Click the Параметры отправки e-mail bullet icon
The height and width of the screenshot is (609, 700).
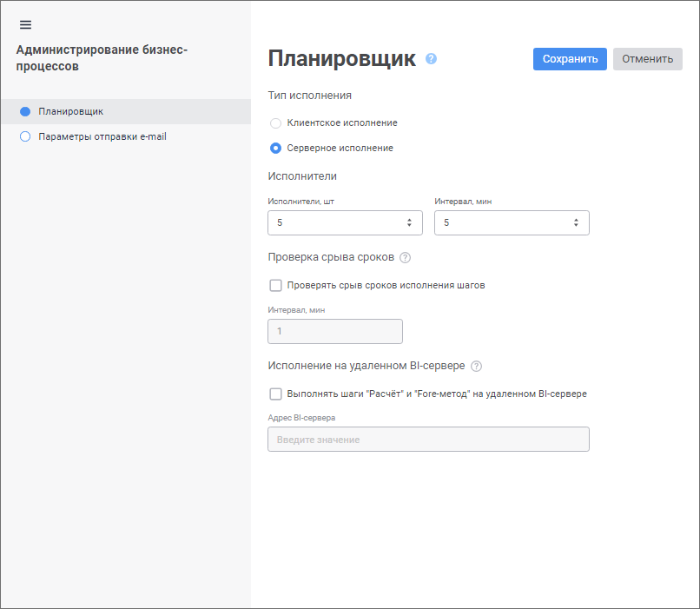click(x=25, y=136)
